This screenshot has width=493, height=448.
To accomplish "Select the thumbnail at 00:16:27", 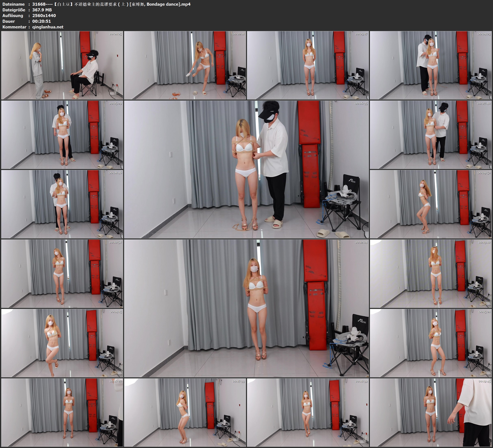I will click(62, 412).
